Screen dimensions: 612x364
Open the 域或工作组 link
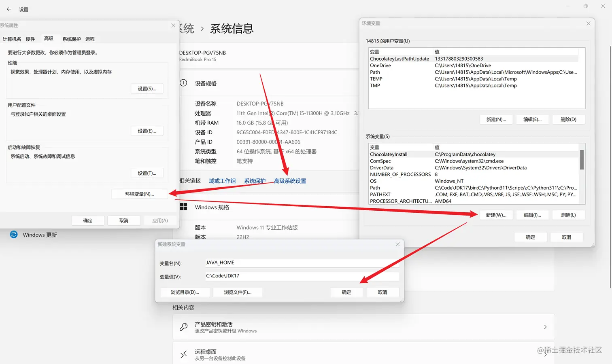[x=222, y=181]
